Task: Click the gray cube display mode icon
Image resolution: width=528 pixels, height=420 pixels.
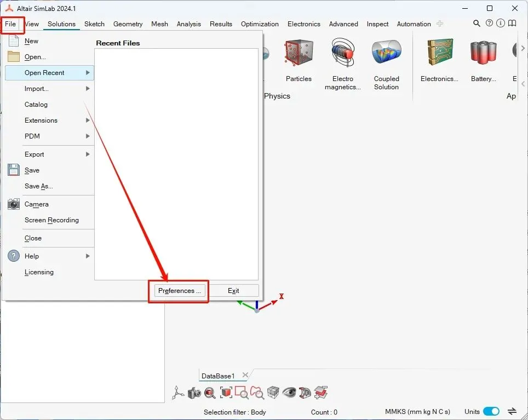Action: [x=273, y=393]
